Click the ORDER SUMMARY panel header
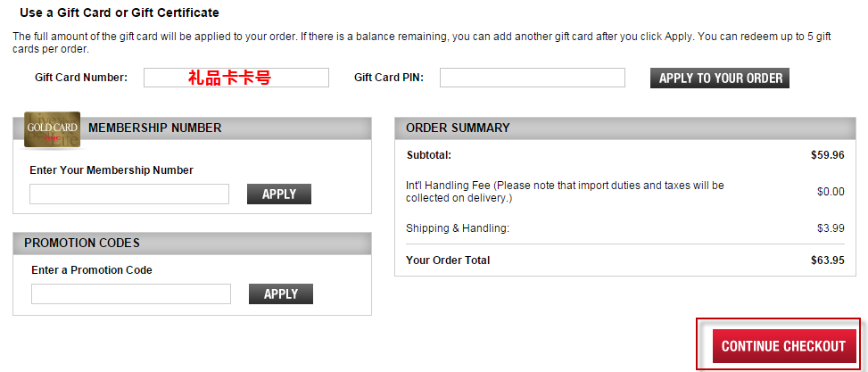 625,128
